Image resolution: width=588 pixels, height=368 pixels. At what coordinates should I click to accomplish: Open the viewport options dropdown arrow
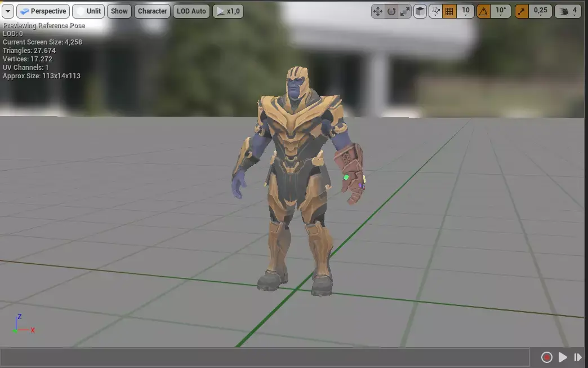pos(8,11)
